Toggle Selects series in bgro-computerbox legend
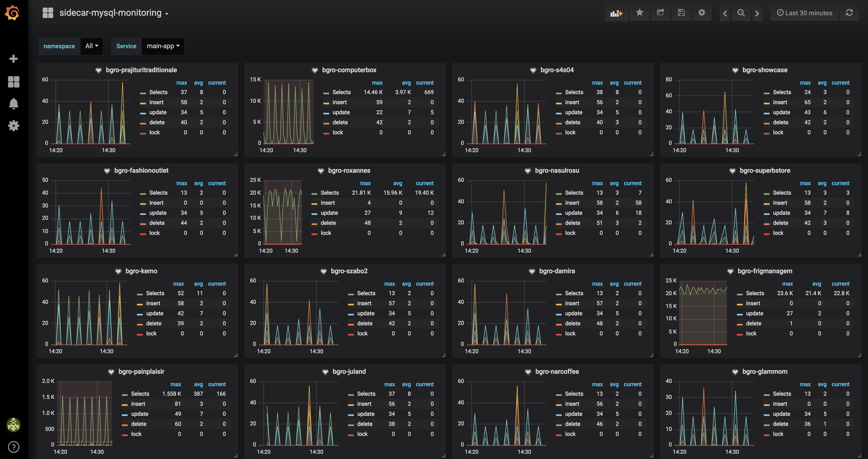868x459 pixels. click(x=341, y=92)
